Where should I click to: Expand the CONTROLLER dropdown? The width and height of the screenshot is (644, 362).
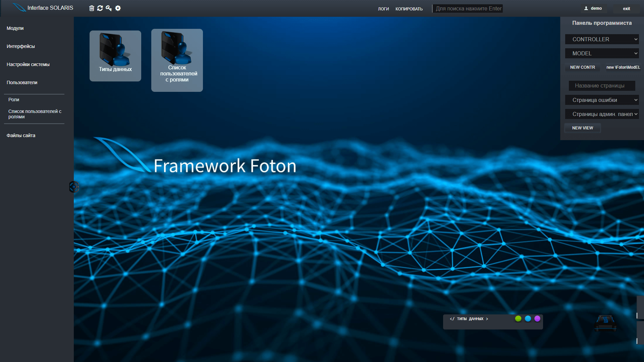pyautogui.click(x=602, y=39)
